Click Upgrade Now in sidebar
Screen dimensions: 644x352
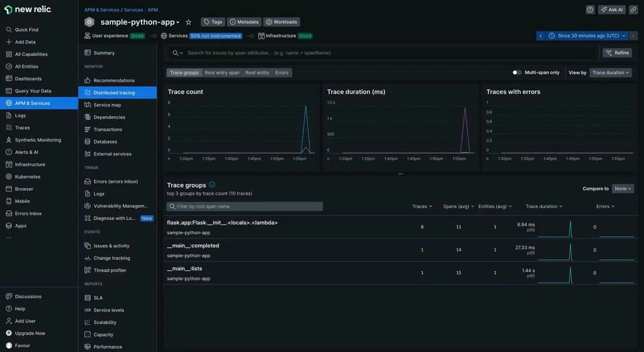26,334
